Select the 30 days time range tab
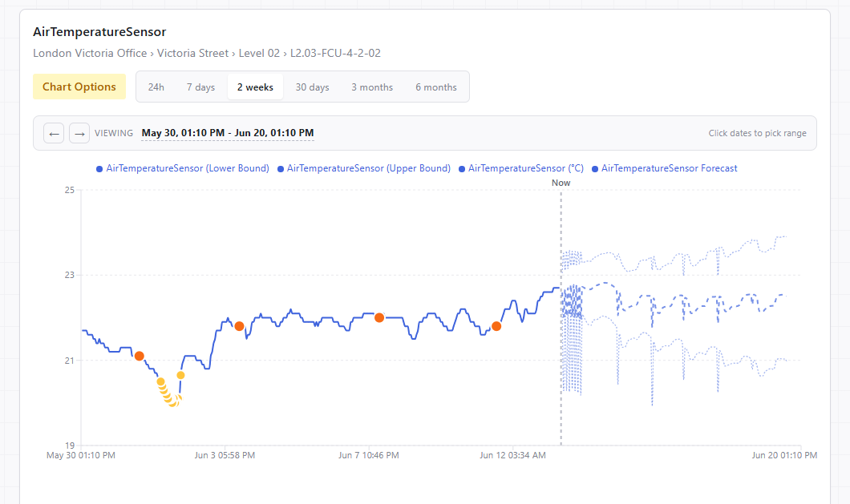The height and width of the screenshot is (504, 850). coord(312,87)
